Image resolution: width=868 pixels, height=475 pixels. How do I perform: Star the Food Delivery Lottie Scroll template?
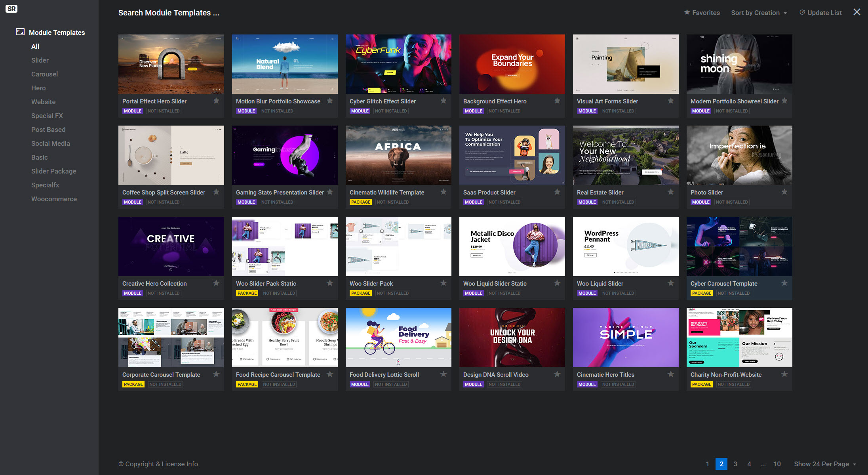coord(444,374)
